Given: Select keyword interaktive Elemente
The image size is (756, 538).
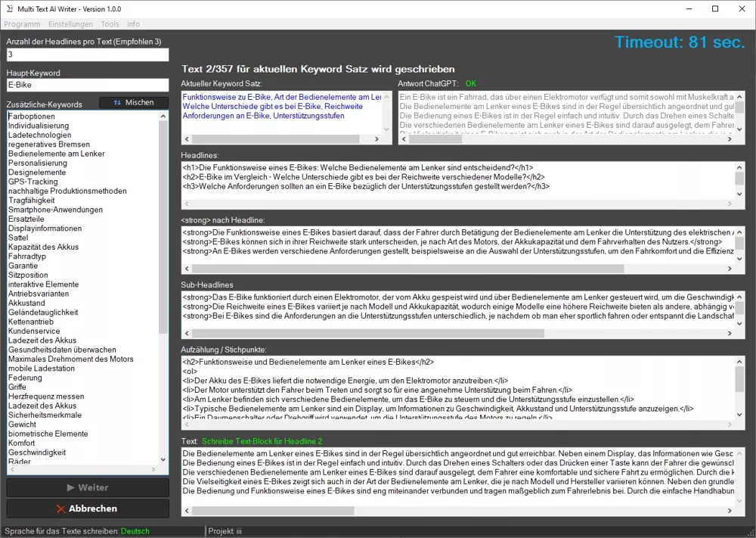Looking at the screenshot, I should coord(43,285).
